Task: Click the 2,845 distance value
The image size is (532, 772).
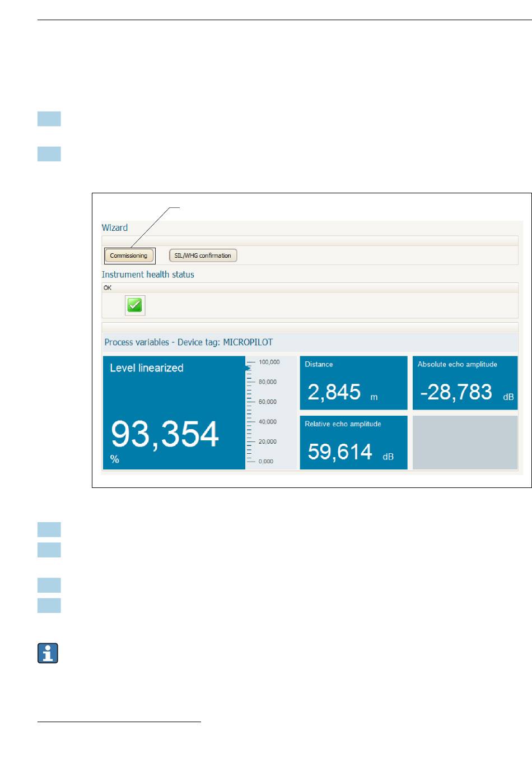Action: (334, 392)
